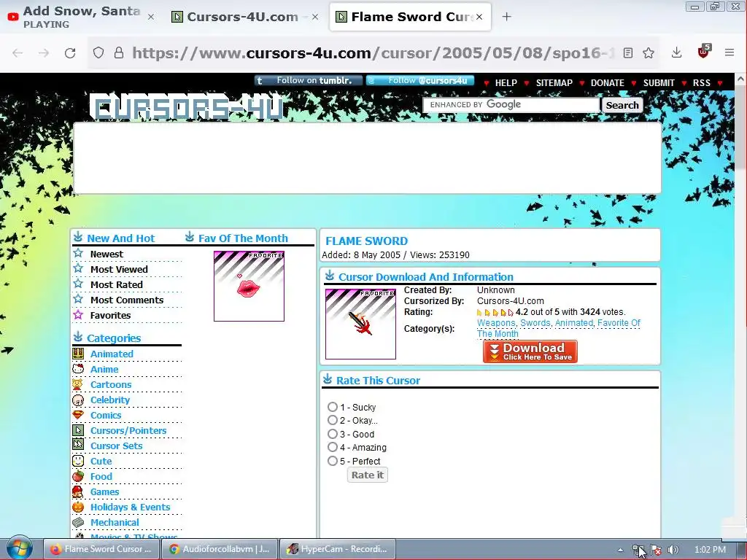Show hidden tray icons arrow
Screen dimensions: 747x560
click(x=620, y=550)
